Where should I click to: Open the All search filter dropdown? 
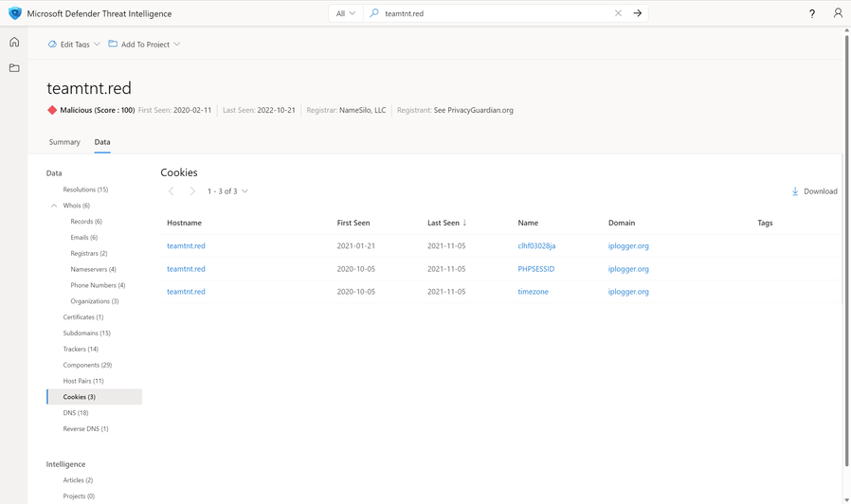pyautogui.click(x=345, y=13)
